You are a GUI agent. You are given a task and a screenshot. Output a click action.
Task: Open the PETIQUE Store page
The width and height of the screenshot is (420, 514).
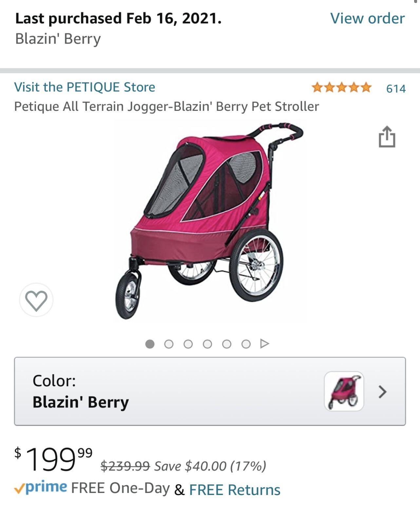tap(85, 87)
